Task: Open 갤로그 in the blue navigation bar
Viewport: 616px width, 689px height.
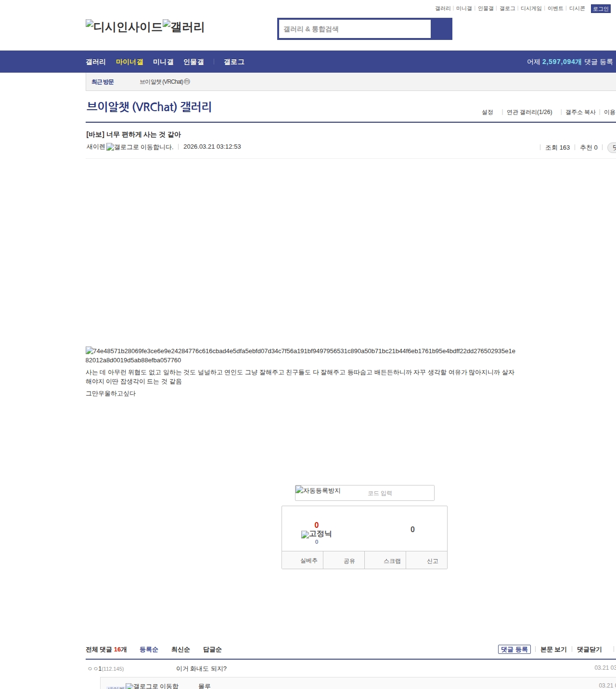Action: click(234, 62)
